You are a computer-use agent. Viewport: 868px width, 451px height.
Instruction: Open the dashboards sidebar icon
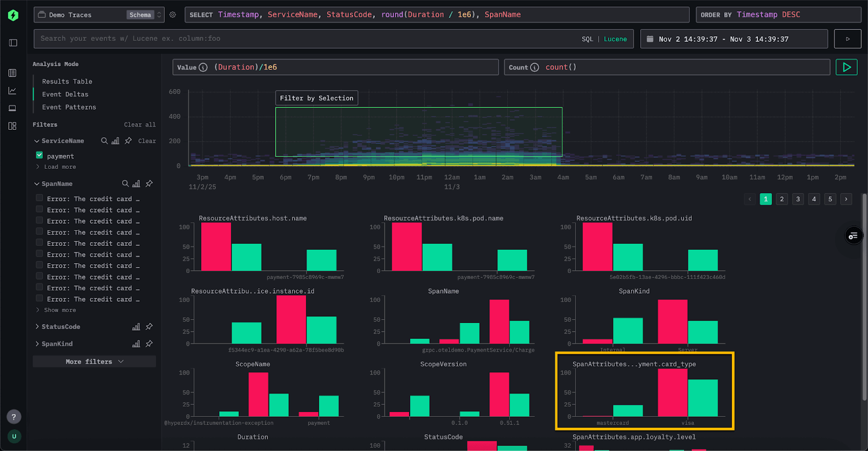(12, 126)
